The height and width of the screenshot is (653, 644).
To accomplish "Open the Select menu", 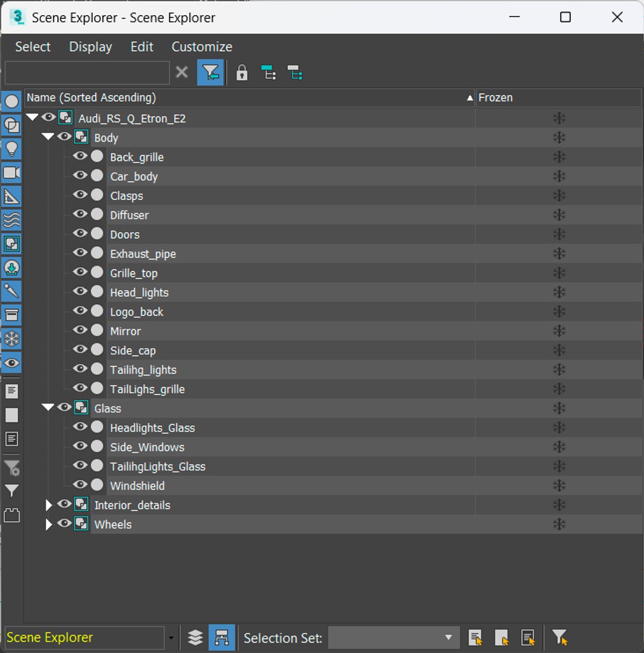I will pos(33,47).
